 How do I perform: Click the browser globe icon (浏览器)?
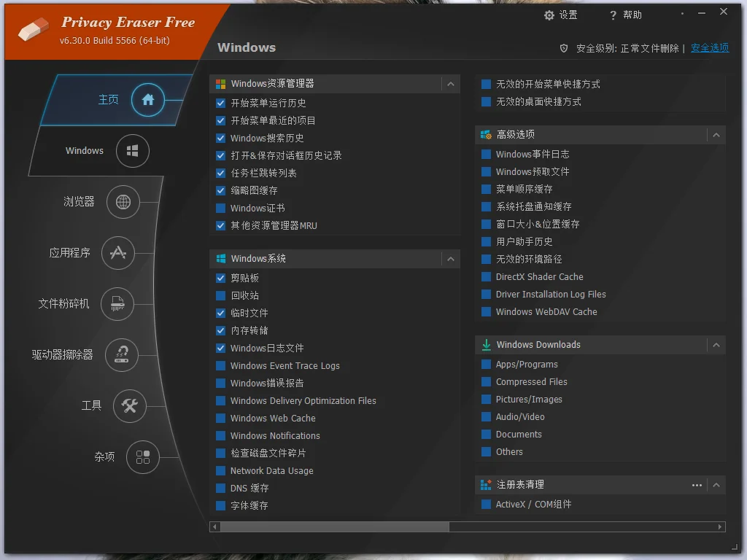pyautogui.click(x=123, y=202)
